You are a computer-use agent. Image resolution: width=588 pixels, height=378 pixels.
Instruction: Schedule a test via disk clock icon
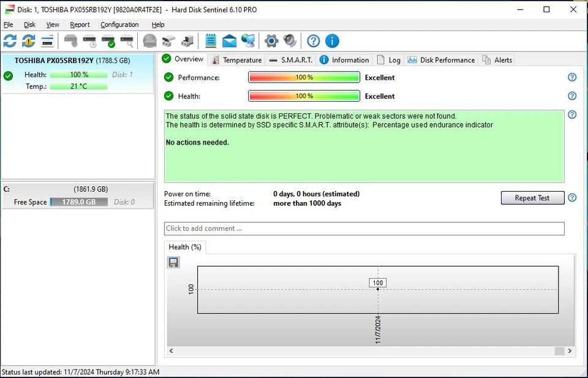(89, 41)
